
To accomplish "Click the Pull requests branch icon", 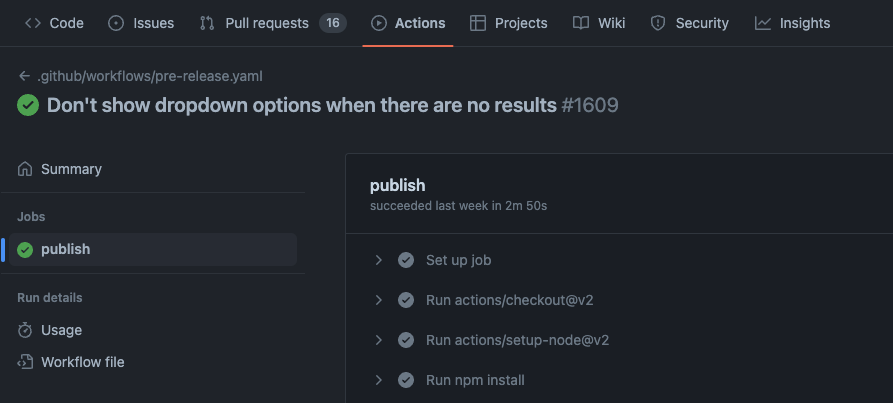I will [207, 23].
